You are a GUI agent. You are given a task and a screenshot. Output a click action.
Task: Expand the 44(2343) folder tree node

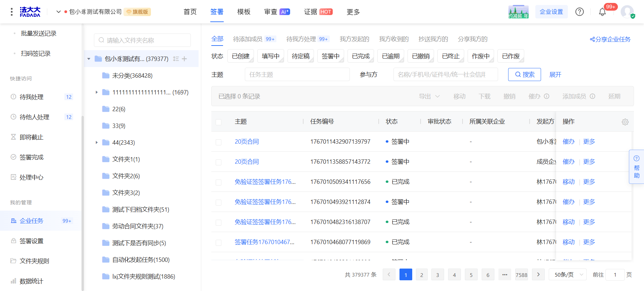click(x=97, y=143)
